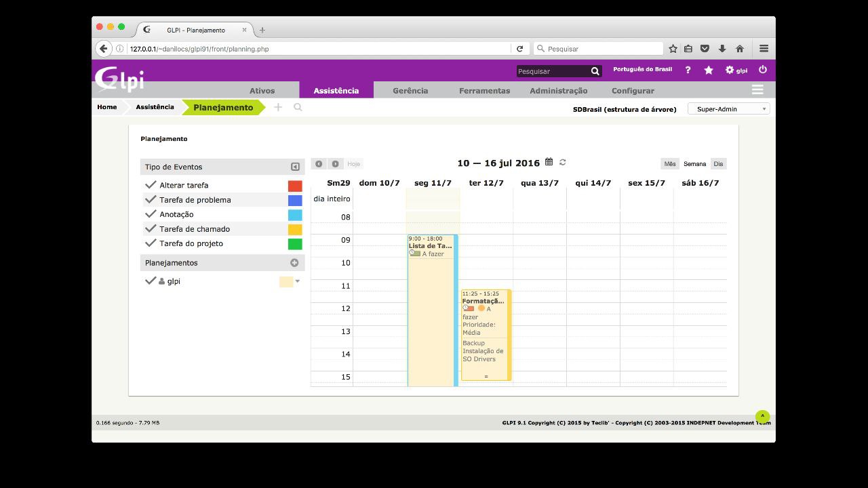Open the glpi planning color dropdown arrow
The height and width of the screenshot is (488, 868).
coord(297,281)
